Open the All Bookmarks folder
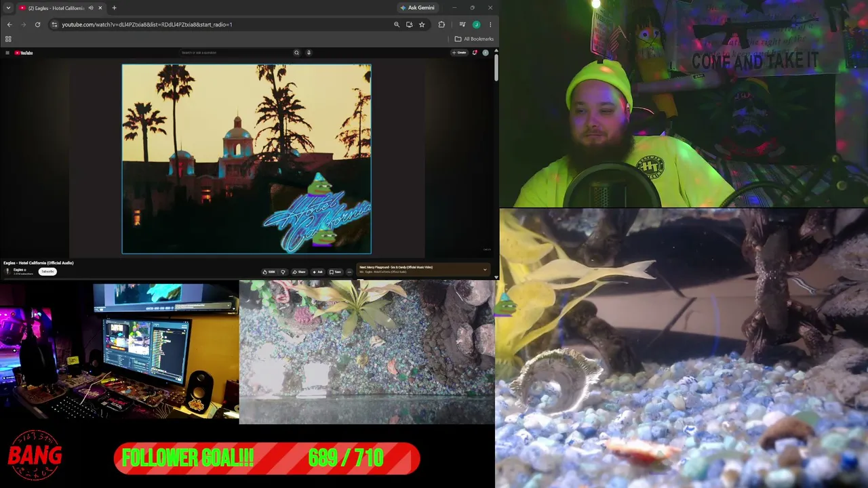This screenshot has height=488, width=868. [475, 39]
